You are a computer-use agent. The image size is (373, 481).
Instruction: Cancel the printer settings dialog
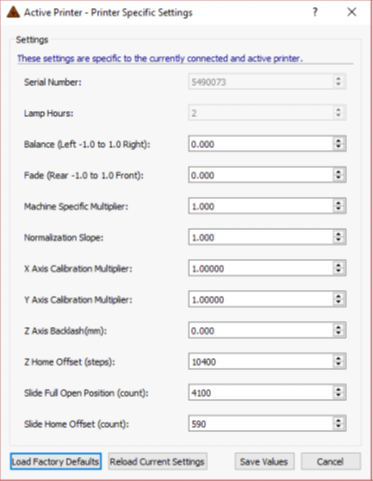330,461
